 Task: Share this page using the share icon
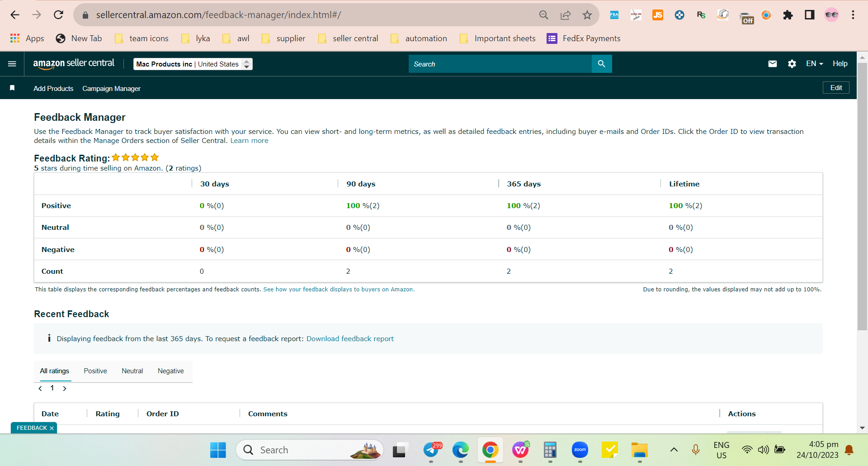(x=566, y=15)
